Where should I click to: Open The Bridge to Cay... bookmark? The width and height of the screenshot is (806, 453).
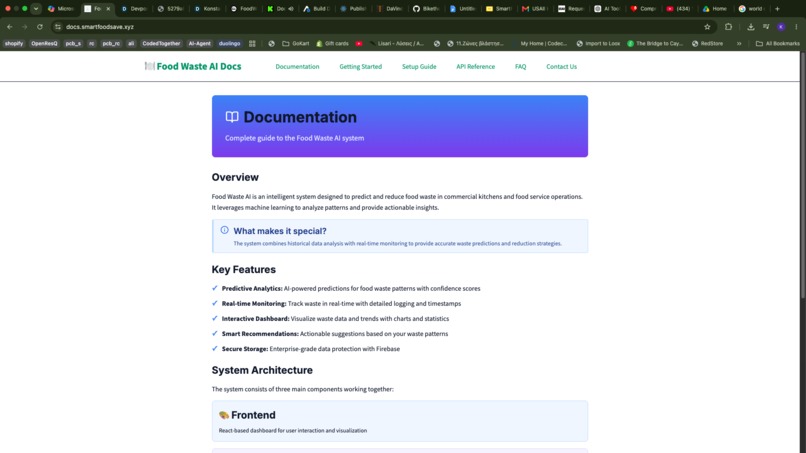click(654, 44)
